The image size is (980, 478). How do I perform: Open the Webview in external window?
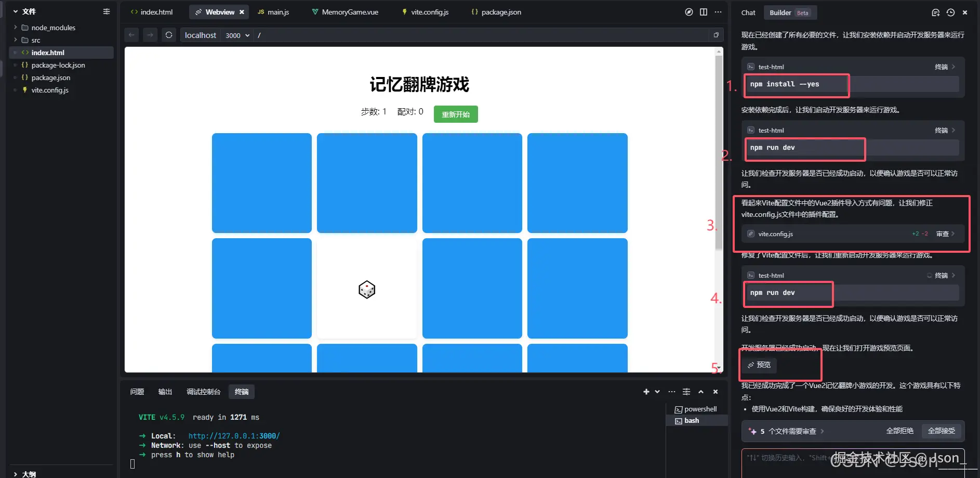[x=716, y=35]
